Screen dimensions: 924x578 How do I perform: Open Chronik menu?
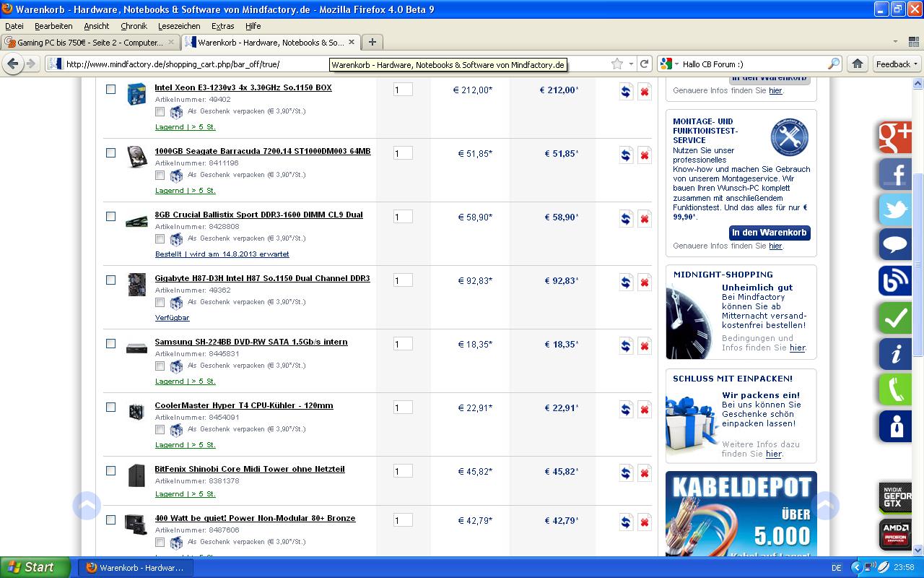click(x=134, y=26)
